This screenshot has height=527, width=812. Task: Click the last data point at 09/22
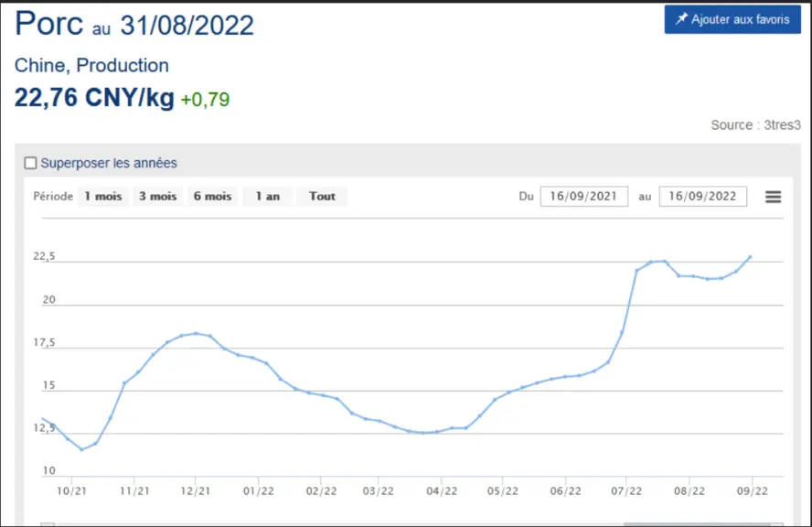click(x=750, y=257)
